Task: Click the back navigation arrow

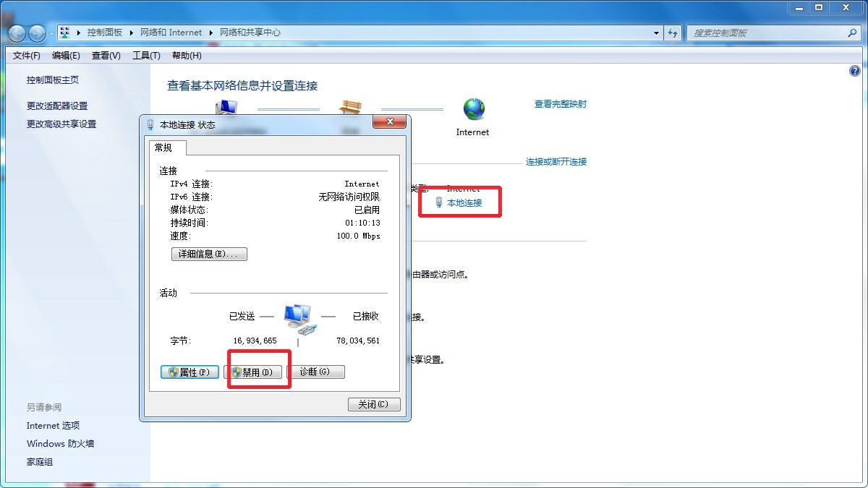Action: (x=17, y=33)
